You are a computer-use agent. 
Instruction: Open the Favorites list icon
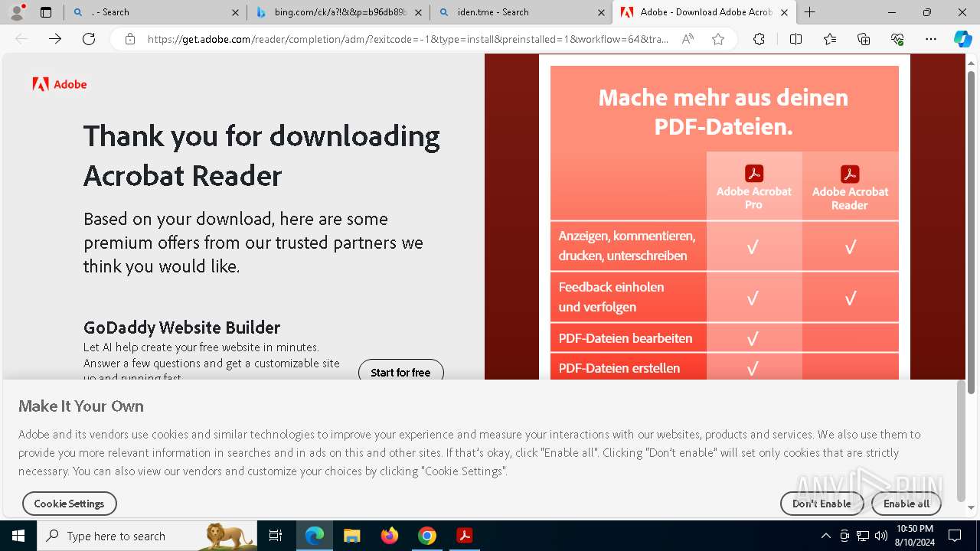(830, 39)
